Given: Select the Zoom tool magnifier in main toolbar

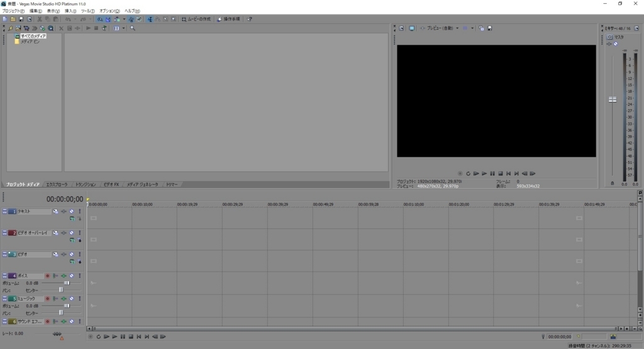Looking at the screenshot, I should tap(174, 19).
